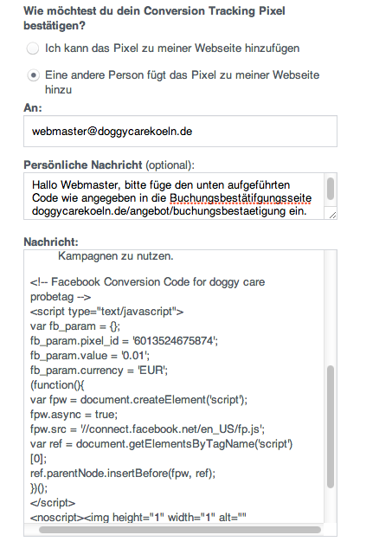Click the vertical scrollbar track above the thumb in the Nachricht box
The width and height of the screenshot is (392, 548).
point(331,307)
